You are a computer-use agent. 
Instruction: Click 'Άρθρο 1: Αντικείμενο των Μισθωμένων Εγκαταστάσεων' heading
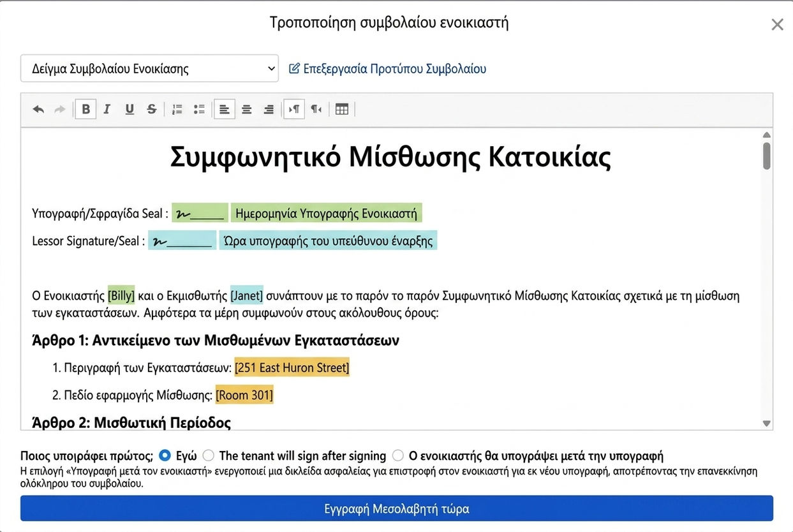[216, 340]
